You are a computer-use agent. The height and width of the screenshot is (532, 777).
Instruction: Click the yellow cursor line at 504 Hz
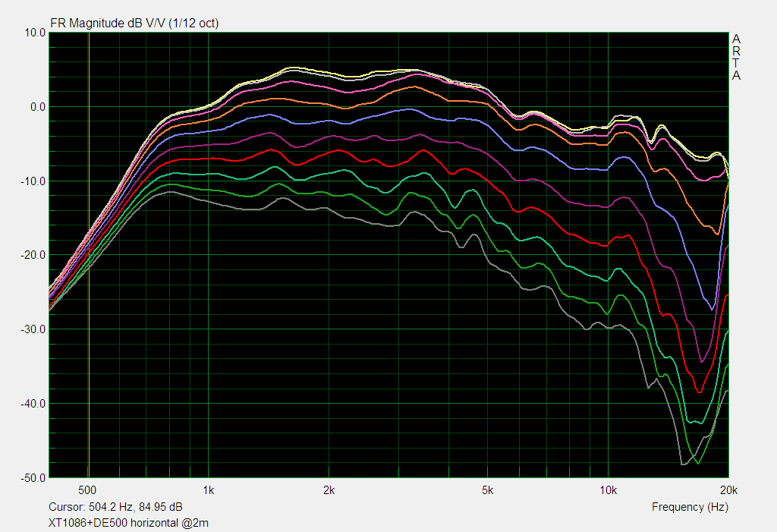[89, 255]
